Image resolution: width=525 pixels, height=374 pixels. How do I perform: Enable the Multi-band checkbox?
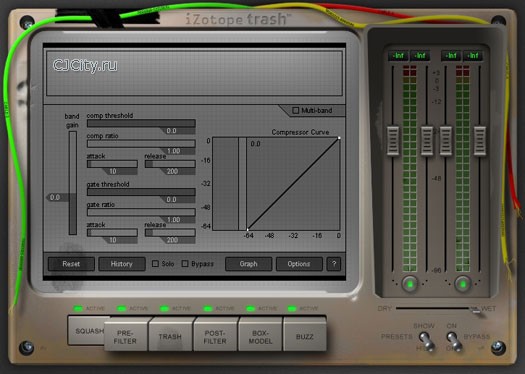295,110
